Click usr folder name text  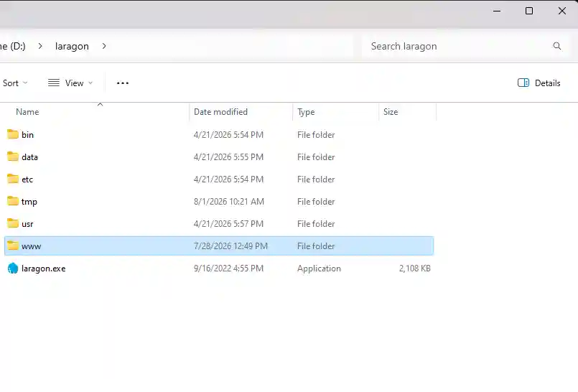pyautogui.click(x=27, y=224)
